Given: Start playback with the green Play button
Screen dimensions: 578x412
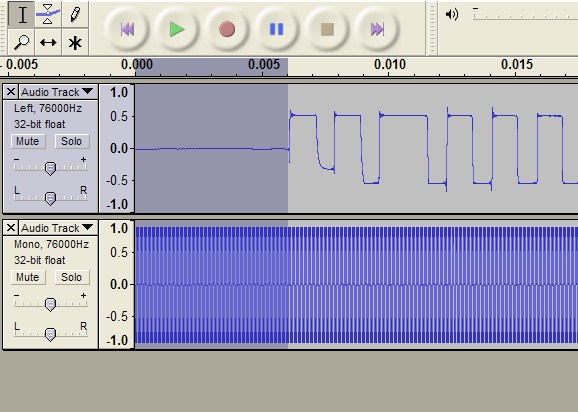Looking at the screenshot, I should (177, 29).
